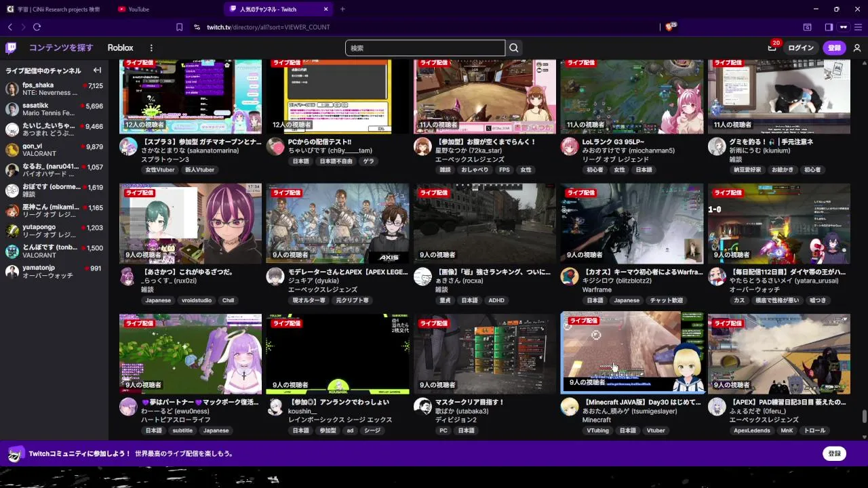Select the 人気のチャンネル - Twitch tab
Viewport: 868px width, 488px height.
[x=278, y=9]
